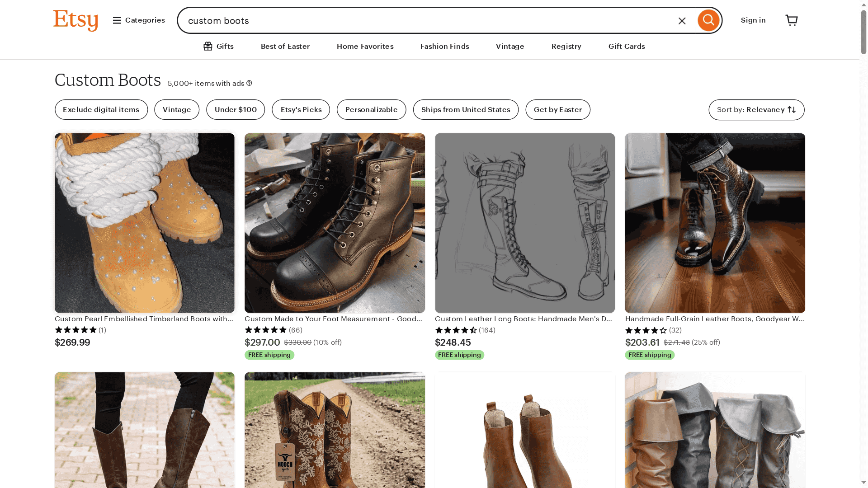This screenshot has height=488, width=868.
Task: Expand the Categories menu
Action: 138,20
